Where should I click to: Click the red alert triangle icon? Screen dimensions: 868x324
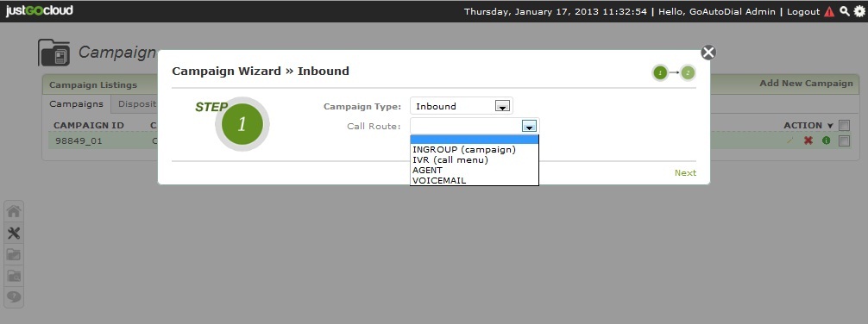829,11
